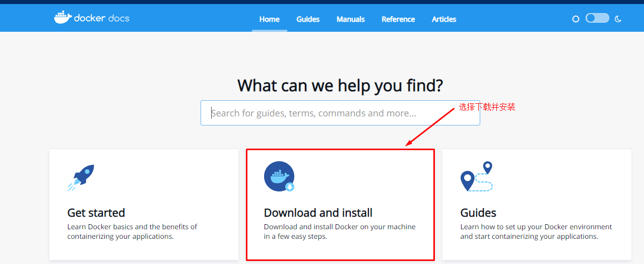644x264 pixels.
Task: Go to the Reference tab
Action: 398,19
